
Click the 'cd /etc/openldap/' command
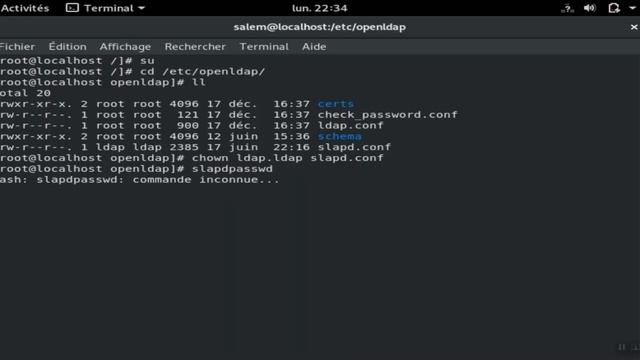pyautogui.click(x=202, y=71)
